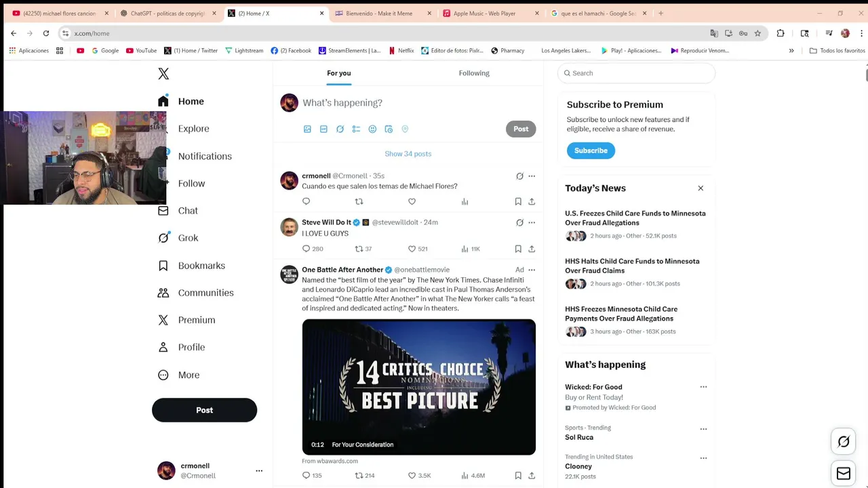This screenshot has width=868, height=488.
Task: Open Notifications in the sidebar
Action: pos(205,156)
